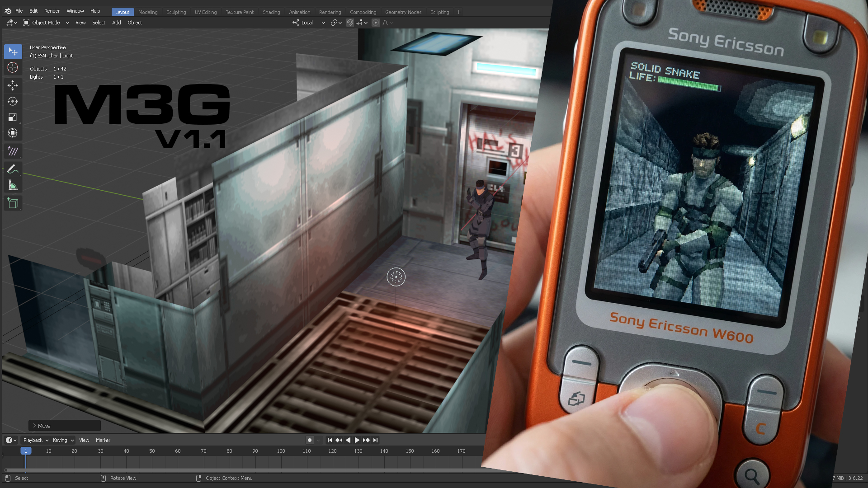Select the 3D Cursor tool
Image resolution: width=868 pixels, height=488 pixels.
pos(13,67)
